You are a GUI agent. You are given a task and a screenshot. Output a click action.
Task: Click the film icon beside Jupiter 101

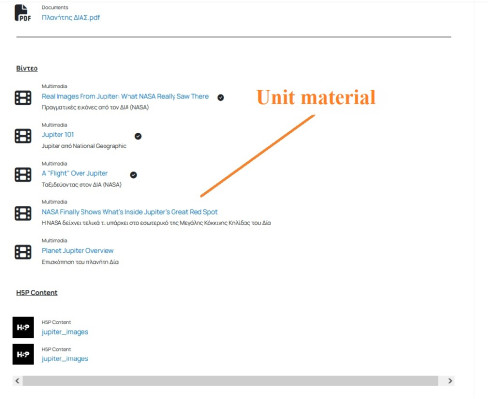click(23, 136)
